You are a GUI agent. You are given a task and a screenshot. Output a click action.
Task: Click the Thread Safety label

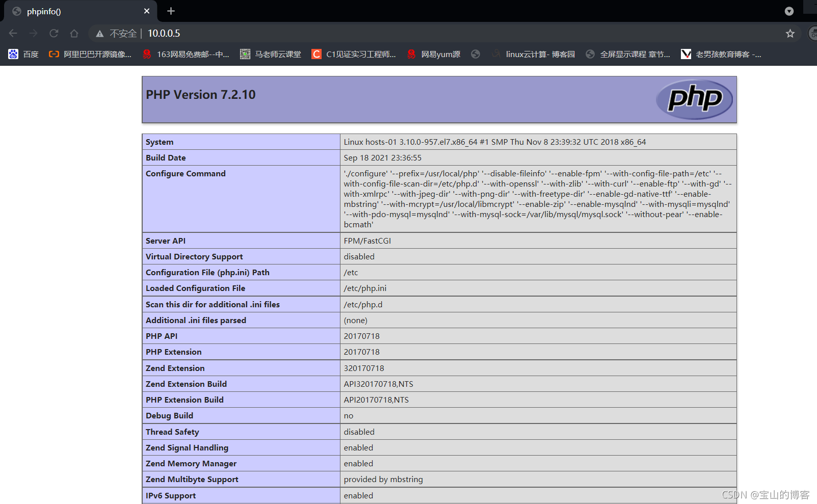tap(172, 432)
